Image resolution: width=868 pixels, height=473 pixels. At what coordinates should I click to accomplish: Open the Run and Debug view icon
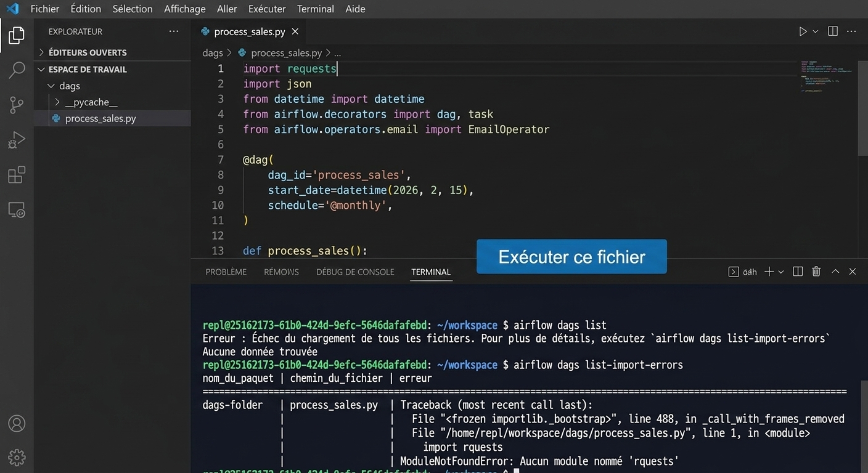tap(17, 140)
